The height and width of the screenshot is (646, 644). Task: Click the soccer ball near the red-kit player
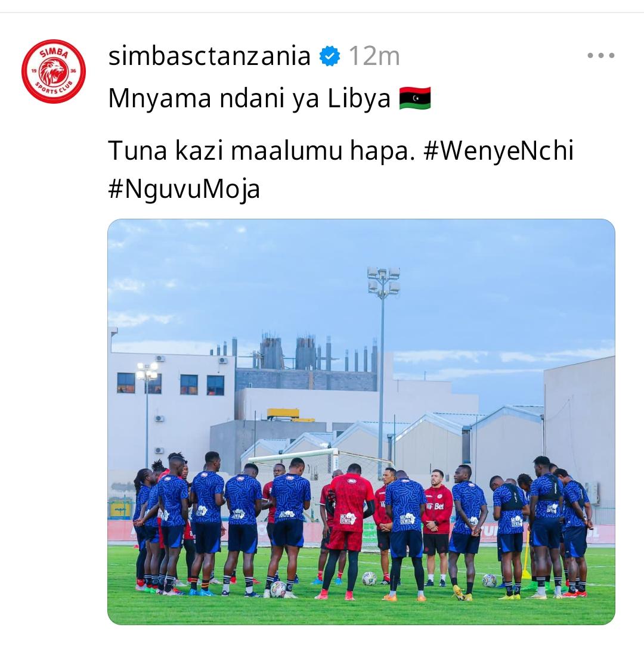369,578
